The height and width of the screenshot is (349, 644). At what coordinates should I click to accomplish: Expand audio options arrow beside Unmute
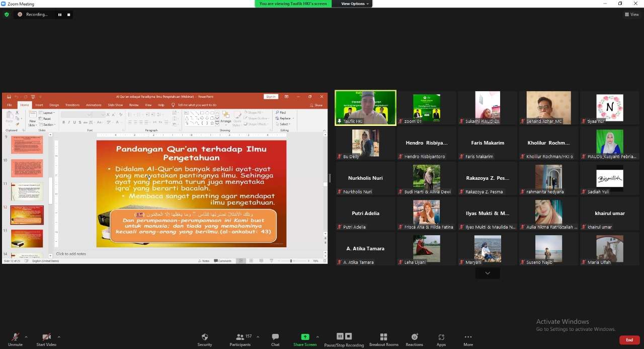pos(26,337)
